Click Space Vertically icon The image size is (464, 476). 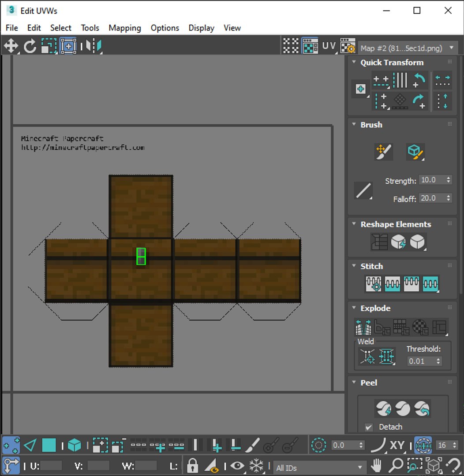[x=442, y=101]
